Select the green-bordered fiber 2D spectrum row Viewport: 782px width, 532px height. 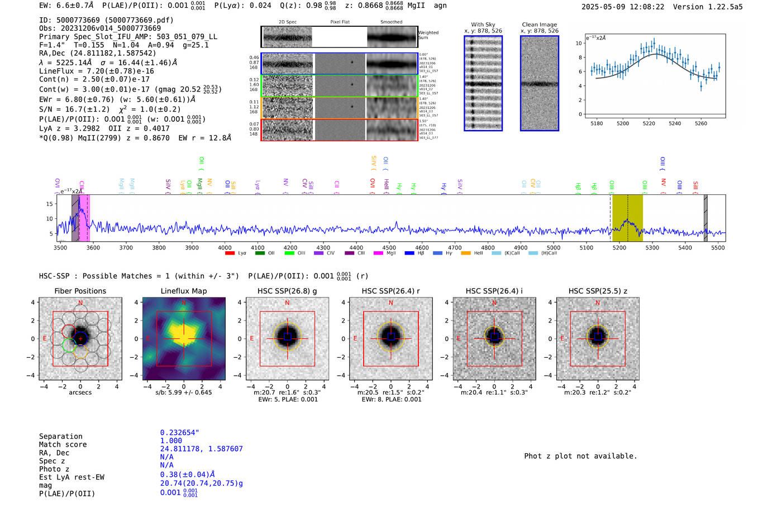tap(340, 86)
